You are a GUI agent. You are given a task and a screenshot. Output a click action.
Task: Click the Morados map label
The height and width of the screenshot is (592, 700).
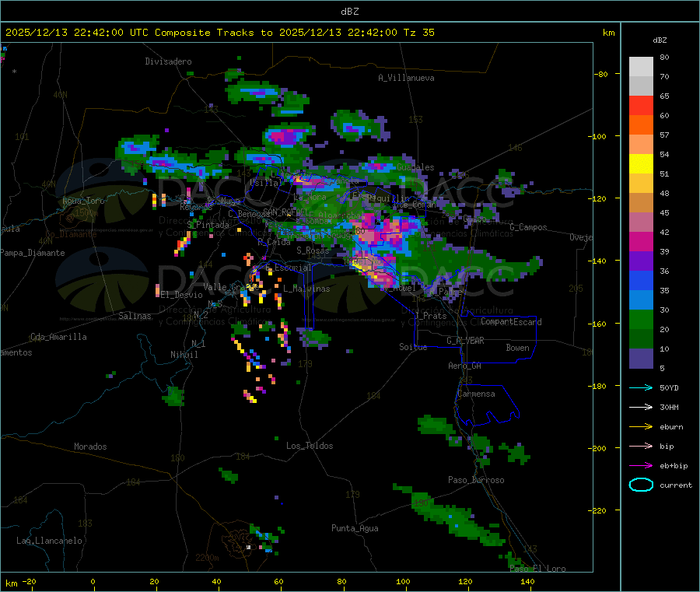point(91,447)
